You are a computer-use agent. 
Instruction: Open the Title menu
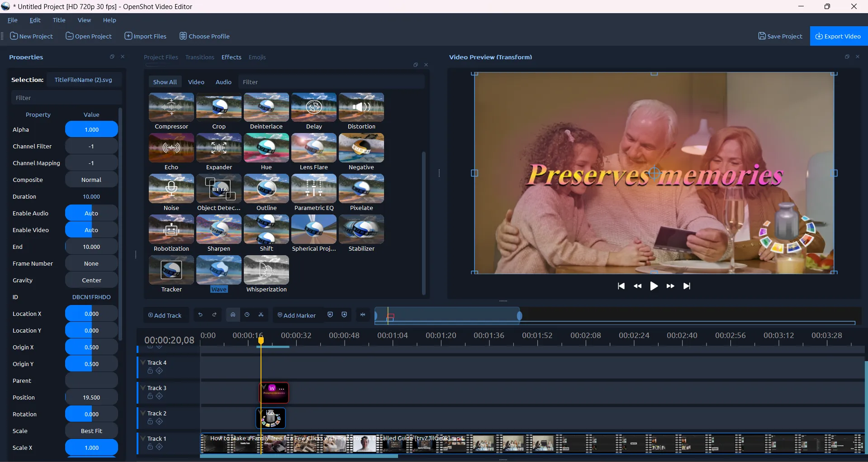coord(59,20)
